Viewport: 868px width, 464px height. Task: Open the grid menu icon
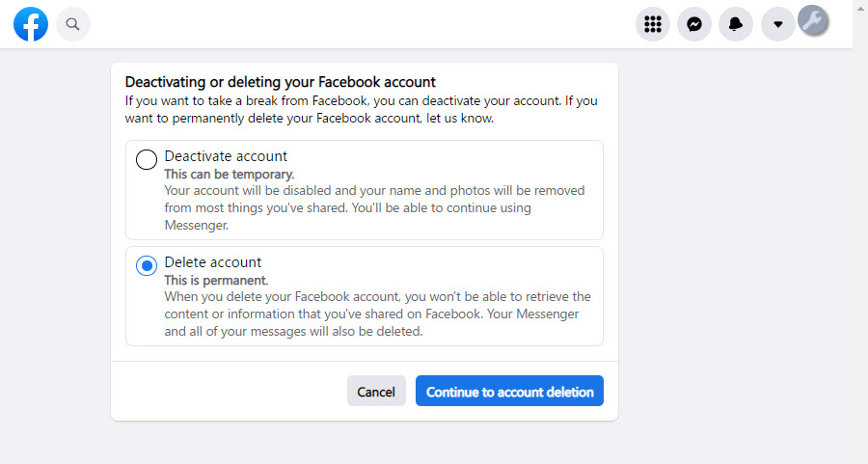(653, 24)
